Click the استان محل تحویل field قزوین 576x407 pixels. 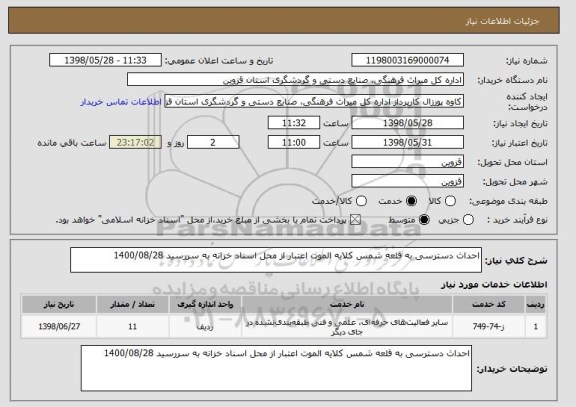tap(407, 162)
